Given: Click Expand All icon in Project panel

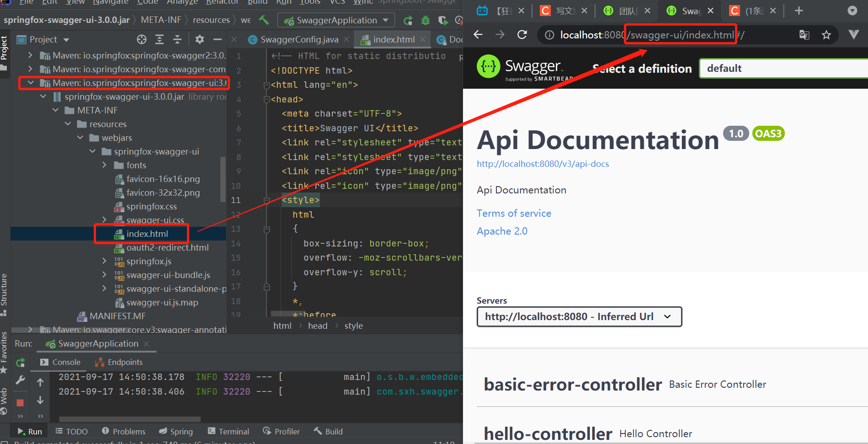Looking at the screenshot, I should tap(160, 39).
